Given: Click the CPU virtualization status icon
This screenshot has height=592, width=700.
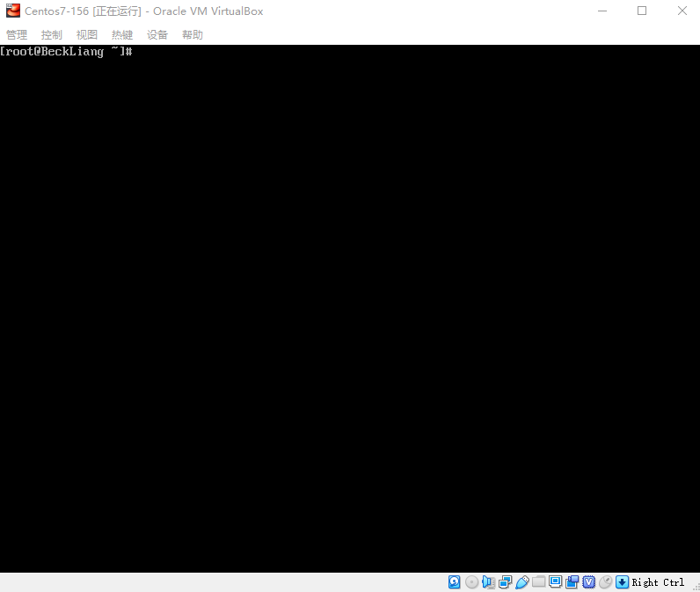Looking at the screenshot, I should (x=589, y=581).
